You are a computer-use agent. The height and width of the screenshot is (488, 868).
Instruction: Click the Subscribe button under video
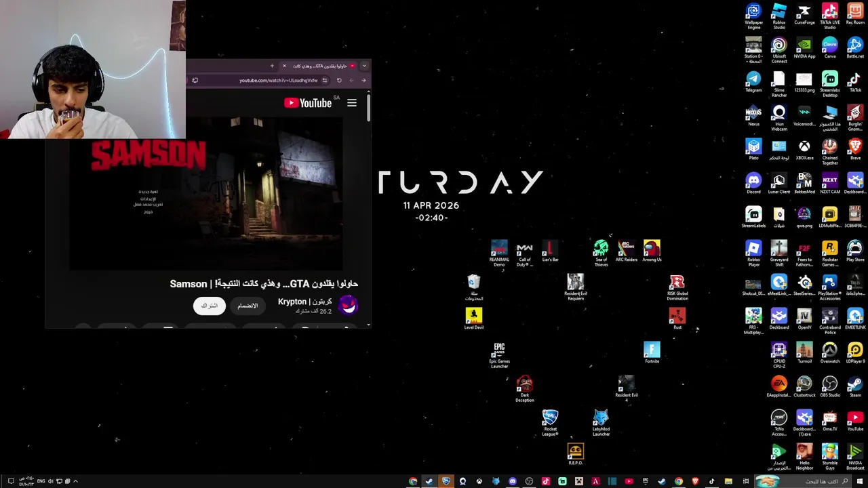[209, 306]
